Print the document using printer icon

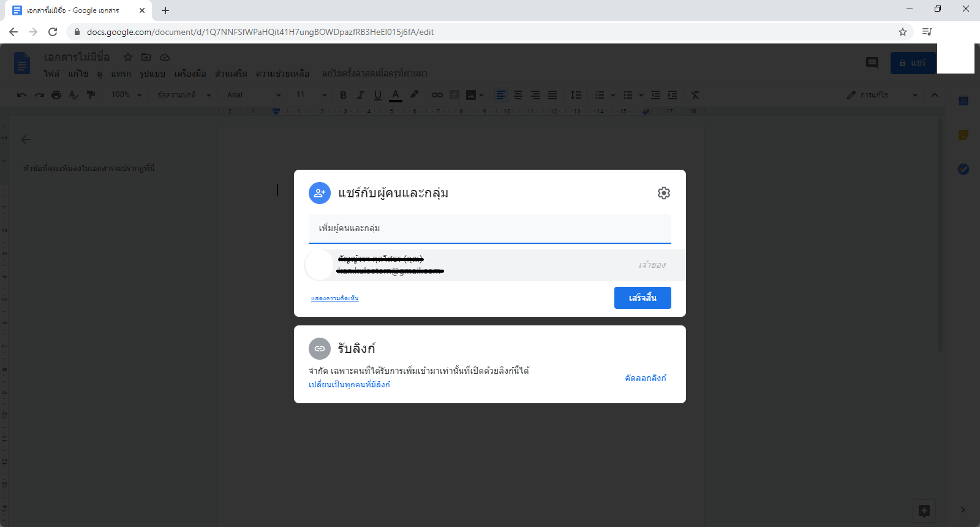pyautogui.click(x=56, y=95)
